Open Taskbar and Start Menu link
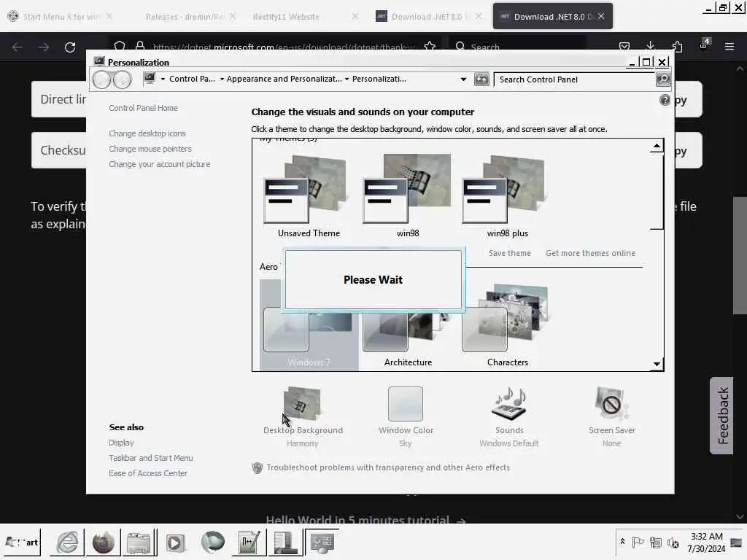Viewport: 747px width, 560px height. click(x=150, y=458)
